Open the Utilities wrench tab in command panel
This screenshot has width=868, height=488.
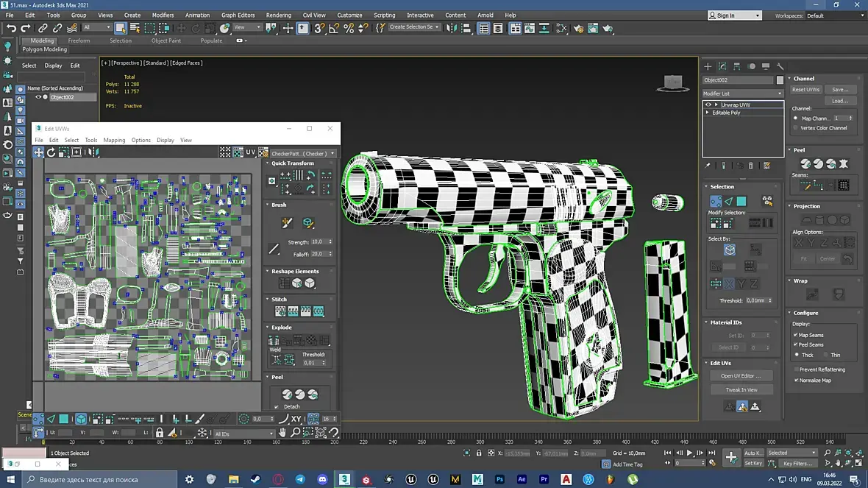pyautogui.click(x=780, y=66)
